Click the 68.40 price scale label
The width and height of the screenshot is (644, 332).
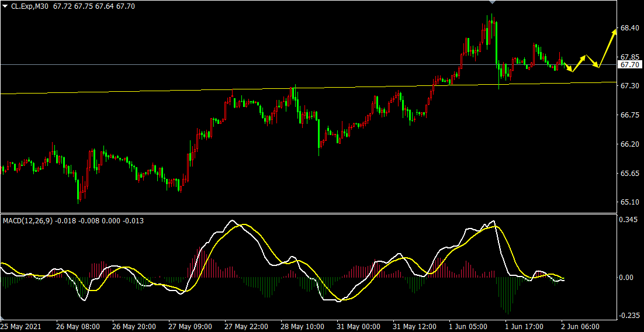(629, 28)
